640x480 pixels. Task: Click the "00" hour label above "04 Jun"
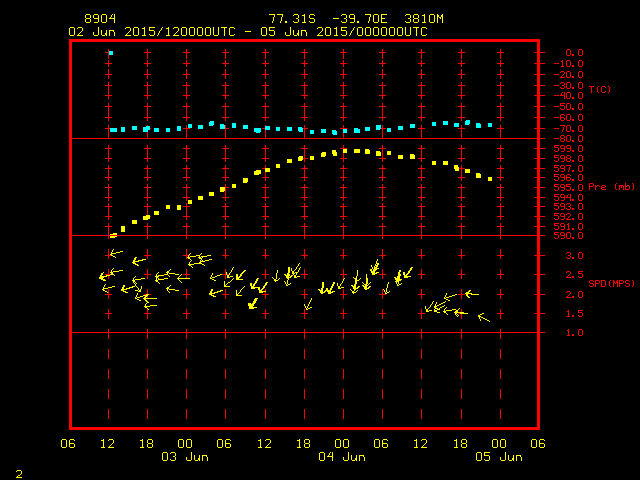pyautogui.click(x=342, y=444)
